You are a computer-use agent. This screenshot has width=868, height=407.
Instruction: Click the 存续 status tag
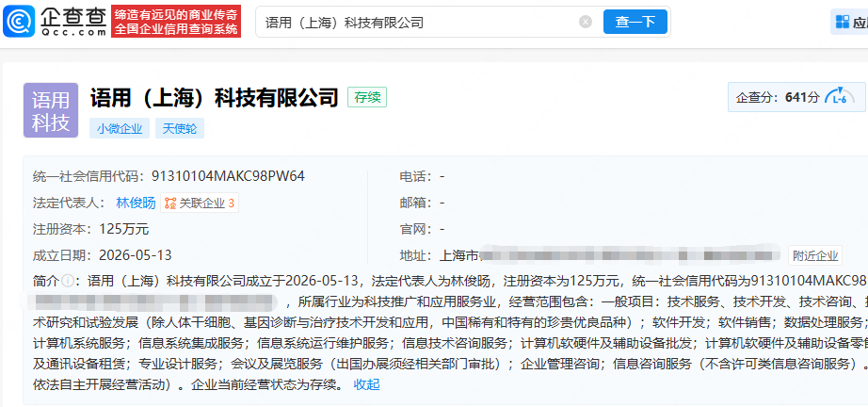(367, 97)
